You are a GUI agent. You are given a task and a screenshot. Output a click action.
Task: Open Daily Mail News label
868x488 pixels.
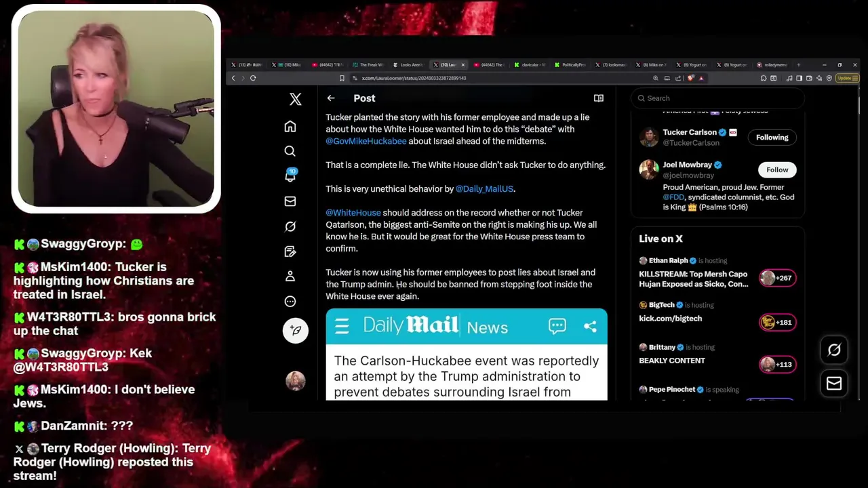click(x=487, y=327)
